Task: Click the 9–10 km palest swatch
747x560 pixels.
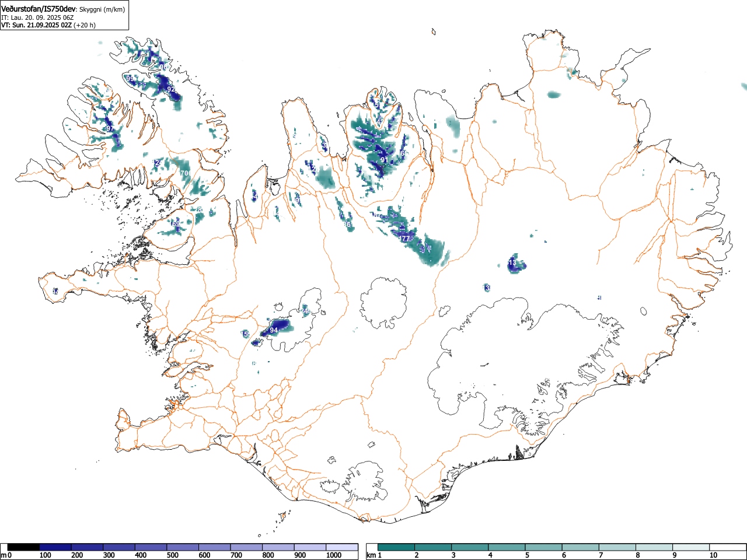Action: coord(691,547)
